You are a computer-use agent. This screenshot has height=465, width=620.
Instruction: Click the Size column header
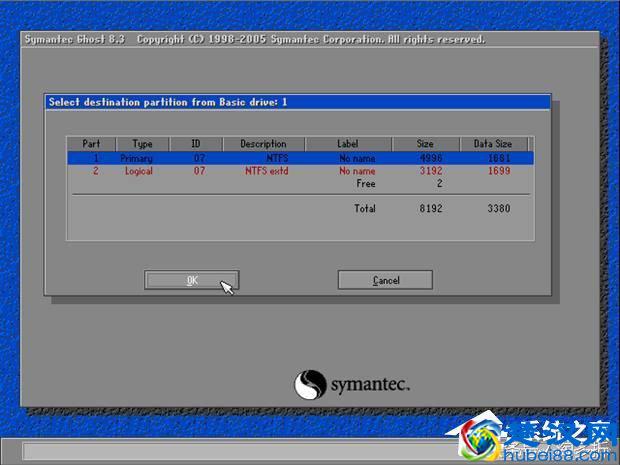427,144
